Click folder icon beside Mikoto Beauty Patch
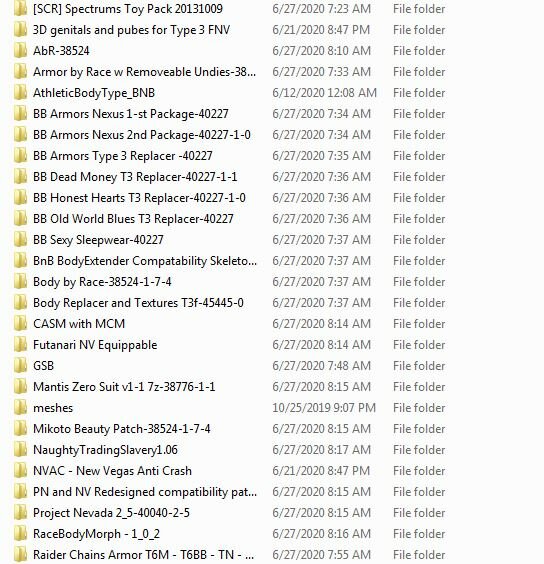Image resolution: width=544 pixels, height=564 pixels. 21,428
